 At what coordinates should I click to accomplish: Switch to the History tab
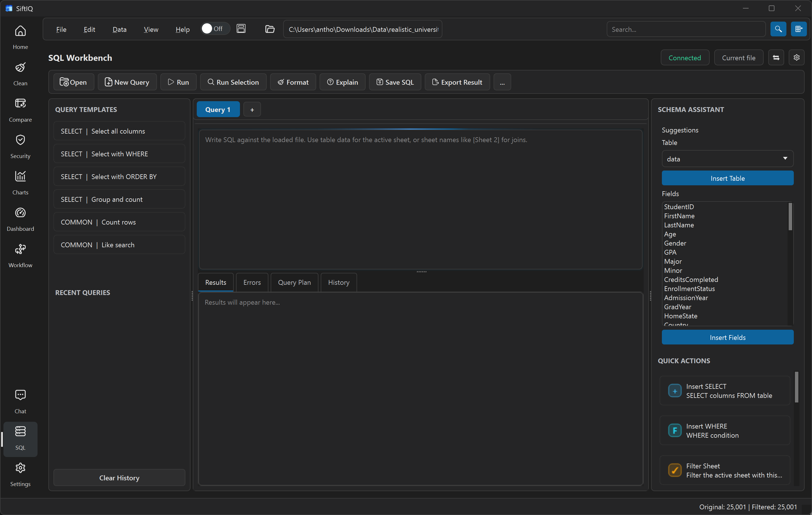339,283
